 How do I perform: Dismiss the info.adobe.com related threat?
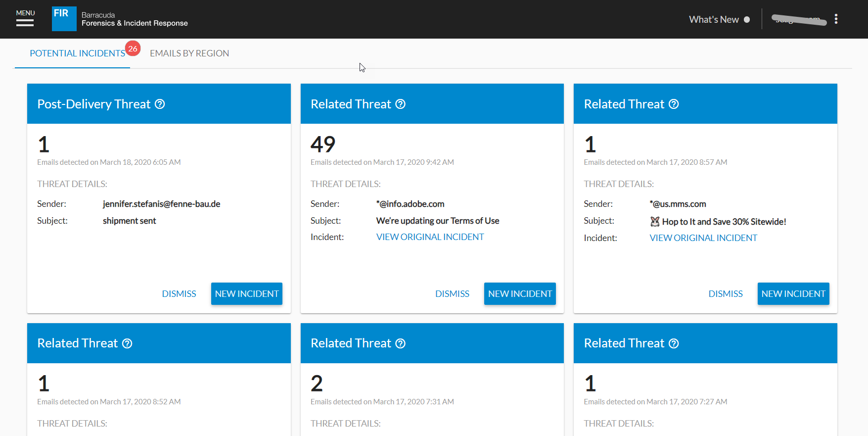click(452, 294)
